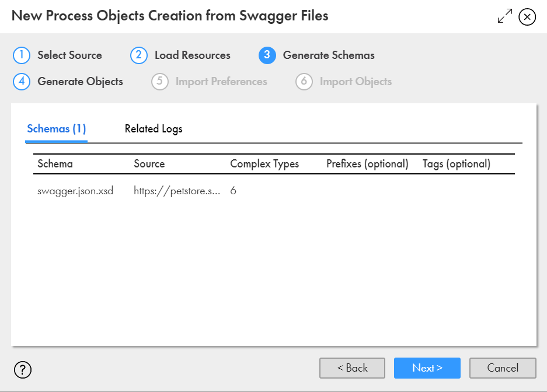Click the Complex Types value 6

click(234, 191)
